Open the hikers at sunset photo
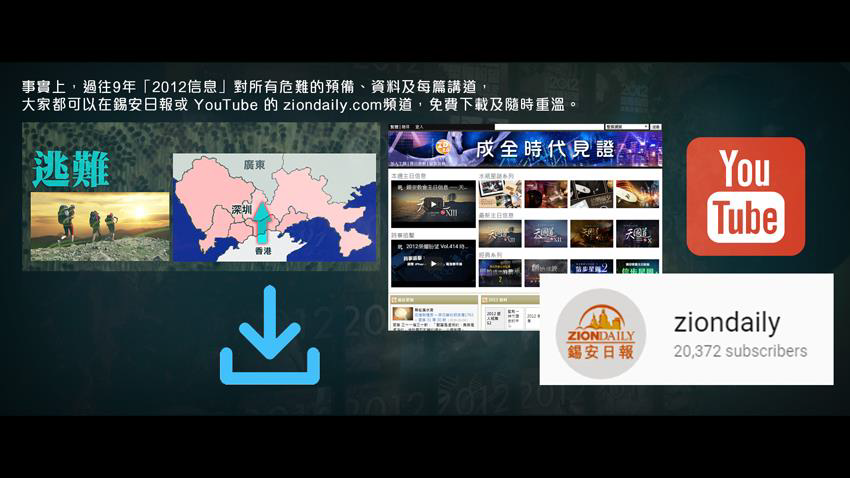 (100, 227)
